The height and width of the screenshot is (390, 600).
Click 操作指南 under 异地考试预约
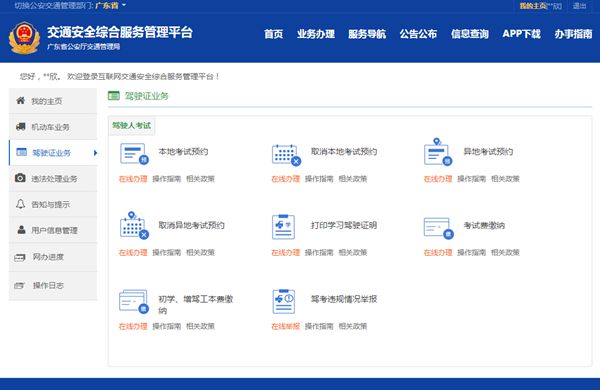tap(471, 179)
